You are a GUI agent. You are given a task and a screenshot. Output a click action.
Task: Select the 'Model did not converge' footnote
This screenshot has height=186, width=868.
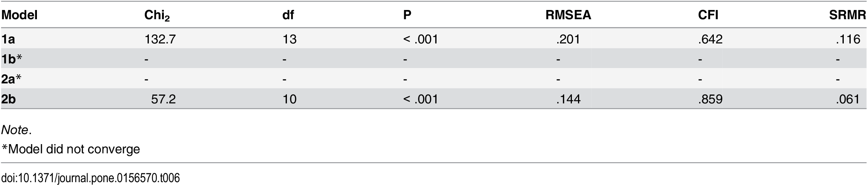pos(71,149)
